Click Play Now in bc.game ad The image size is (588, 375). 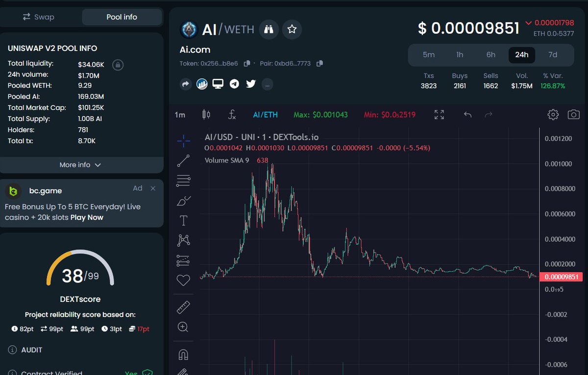[87, 217]
